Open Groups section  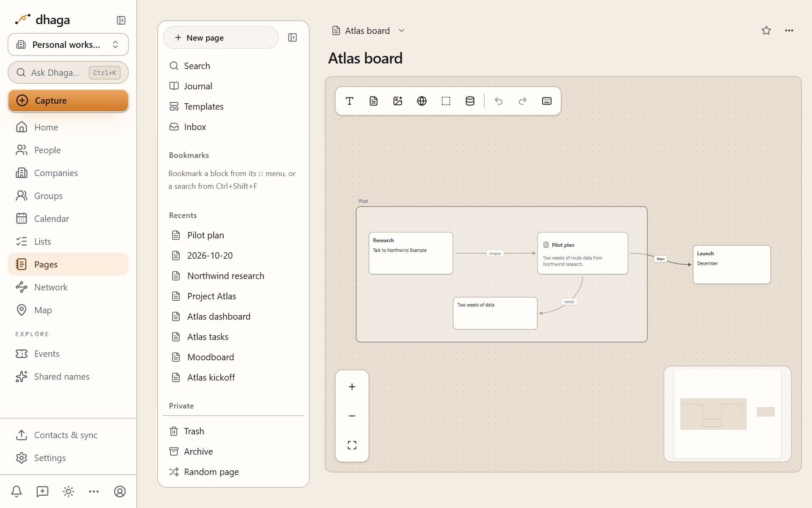point(68,196)
